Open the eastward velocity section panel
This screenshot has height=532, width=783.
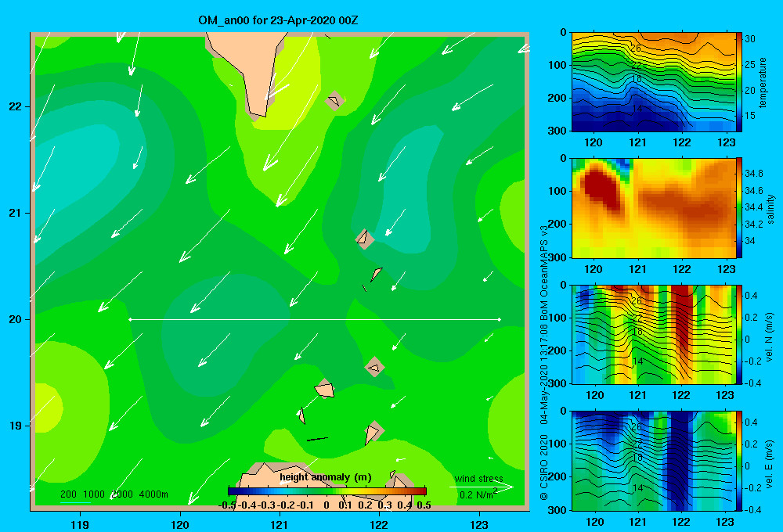tap(654, 461)
